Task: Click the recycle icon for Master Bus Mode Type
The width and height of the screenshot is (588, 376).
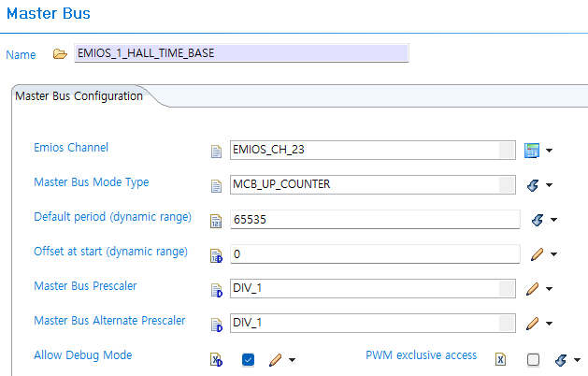Action: point(533,185)
